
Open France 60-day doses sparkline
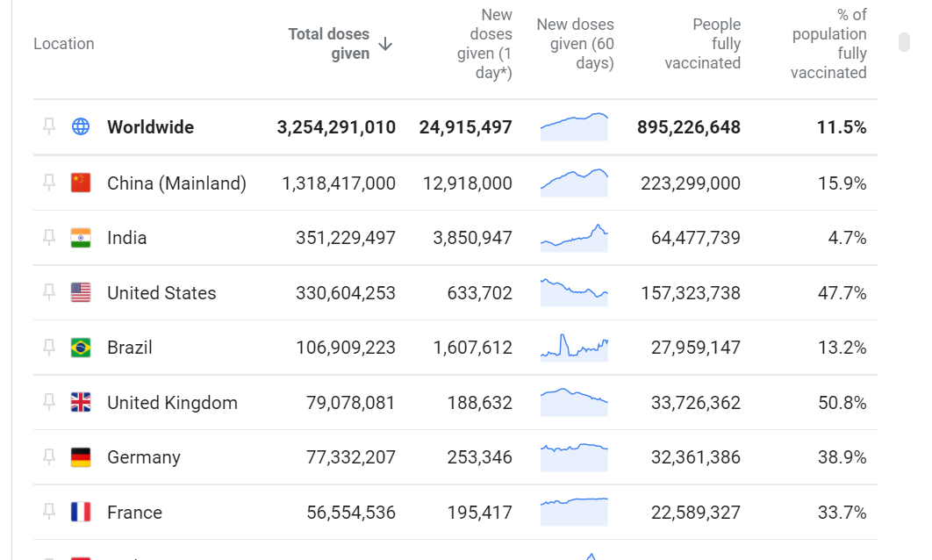coord(574,512)
